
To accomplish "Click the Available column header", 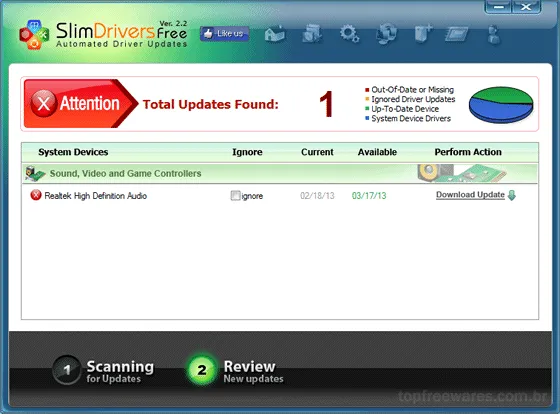I will 377,152.
